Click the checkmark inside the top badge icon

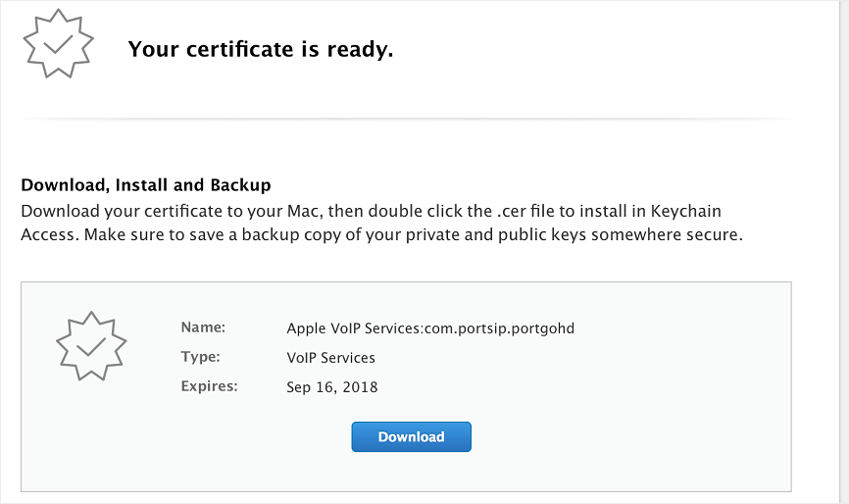(58, 44)
